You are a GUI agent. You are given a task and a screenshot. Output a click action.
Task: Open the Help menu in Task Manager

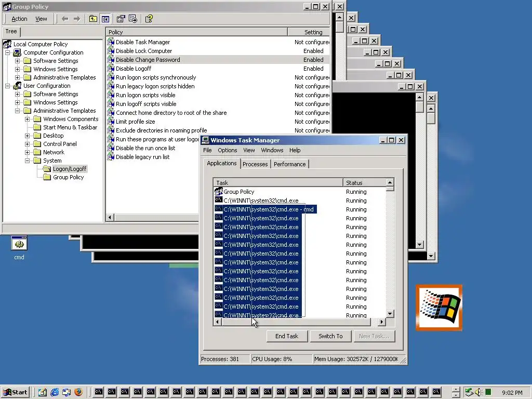coord(295,150)
